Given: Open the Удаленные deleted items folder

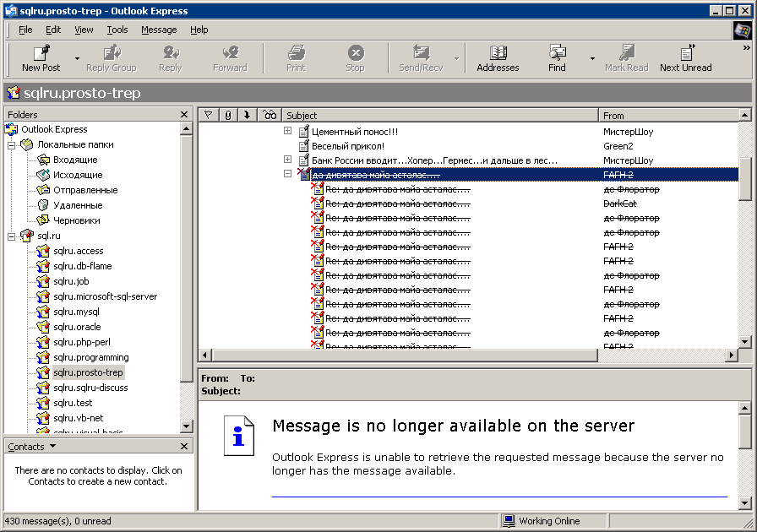Looking at the screenshot, I should (x=43, y=205).
